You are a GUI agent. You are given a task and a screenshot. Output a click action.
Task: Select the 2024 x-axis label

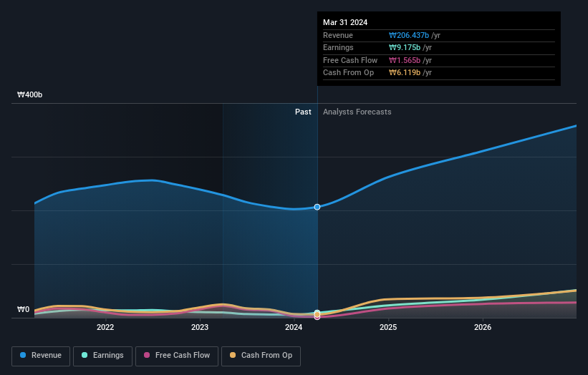(294, 327)
